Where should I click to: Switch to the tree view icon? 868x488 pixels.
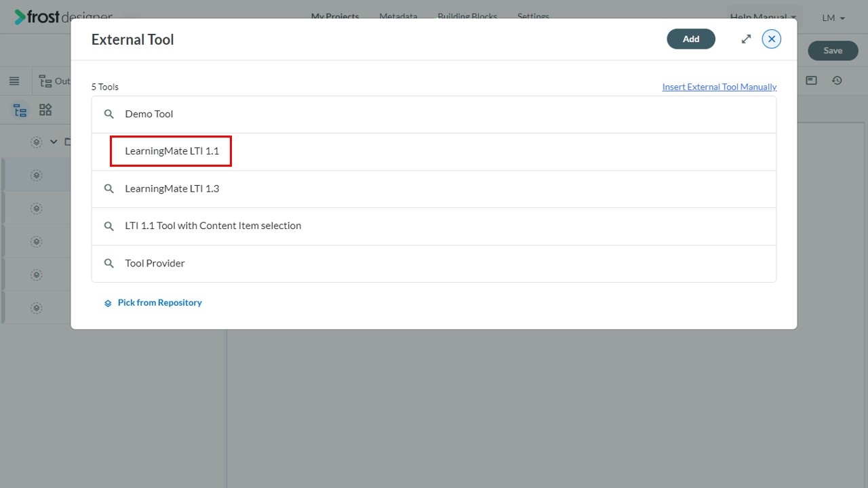pyautogui.click(x=20, y=110)
